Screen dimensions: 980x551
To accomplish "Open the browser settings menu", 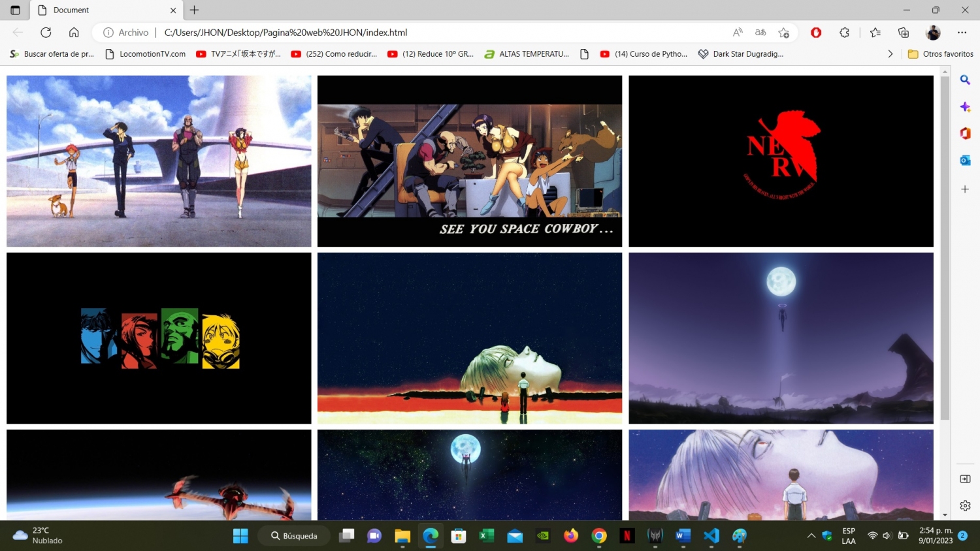I will coord(962,32).
